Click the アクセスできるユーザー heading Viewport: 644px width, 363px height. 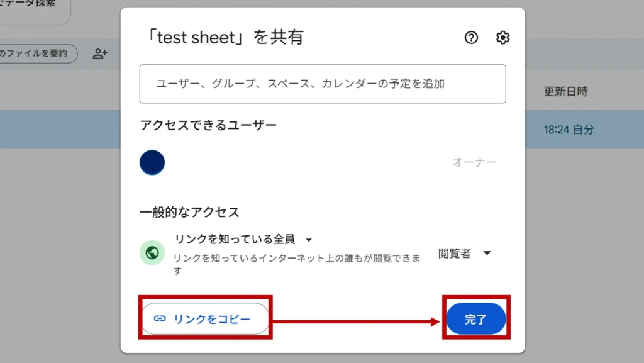coord(208,125)
